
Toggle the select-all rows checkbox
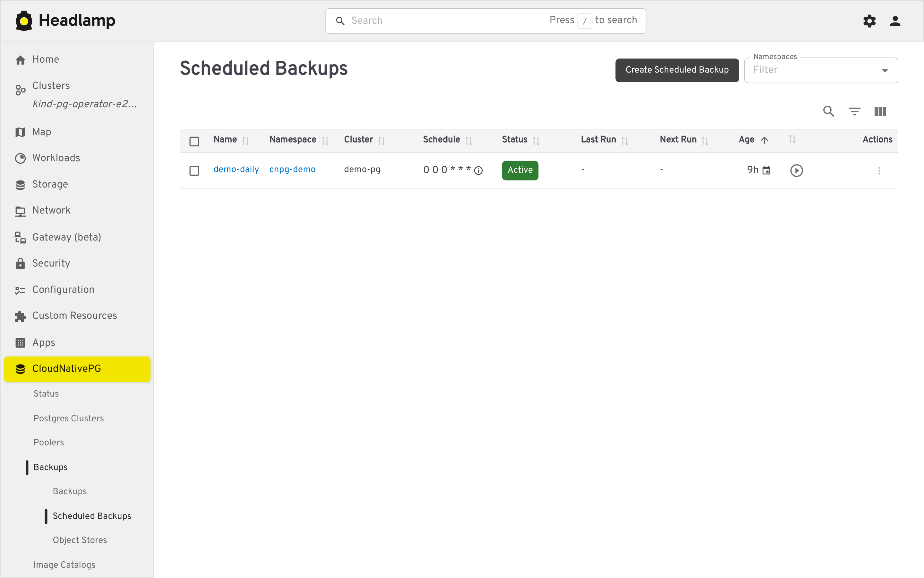(x=194, y=141)
